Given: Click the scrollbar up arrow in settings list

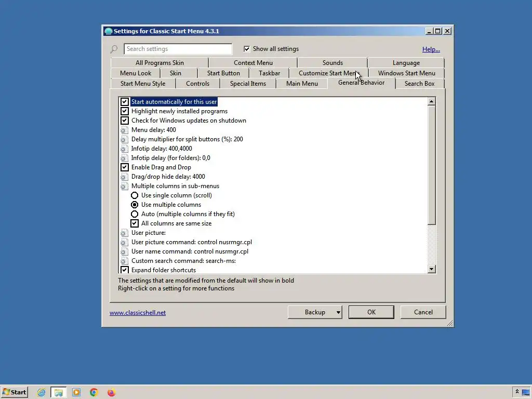Looking at the screenshot, I should (x=431, y=101).
